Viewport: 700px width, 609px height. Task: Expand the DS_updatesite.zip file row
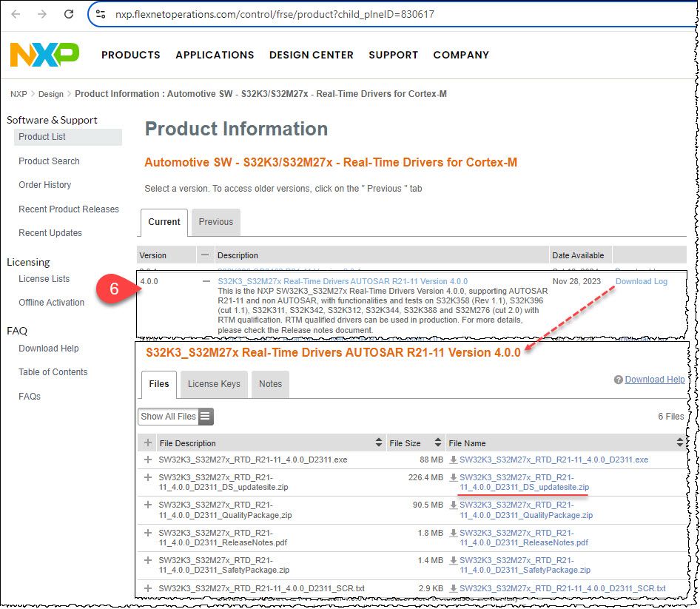click(148, 477)
